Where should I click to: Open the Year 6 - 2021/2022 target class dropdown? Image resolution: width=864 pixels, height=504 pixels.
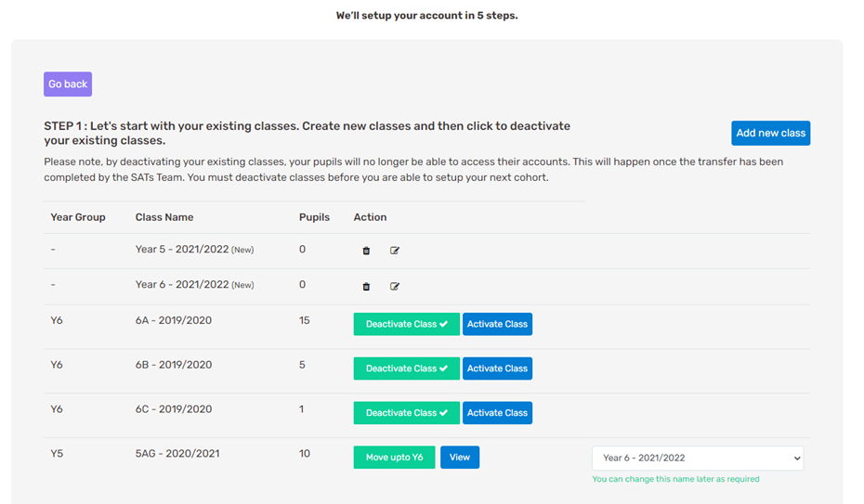pyautogui.click(x=698, y=458)
